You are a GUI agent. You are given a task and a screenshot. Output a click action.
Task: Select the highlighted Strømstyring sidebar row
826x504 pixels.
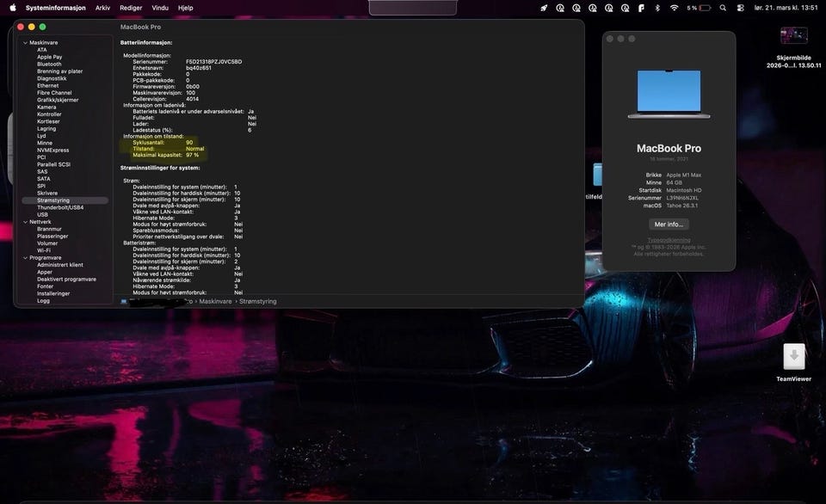click(65, 200)
